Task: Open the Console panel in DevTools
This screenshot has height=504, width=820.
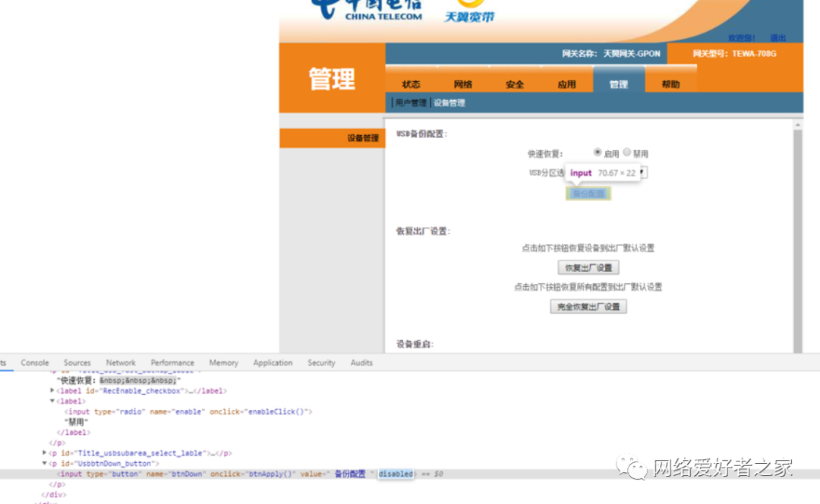Action: [x=35, y=363]
